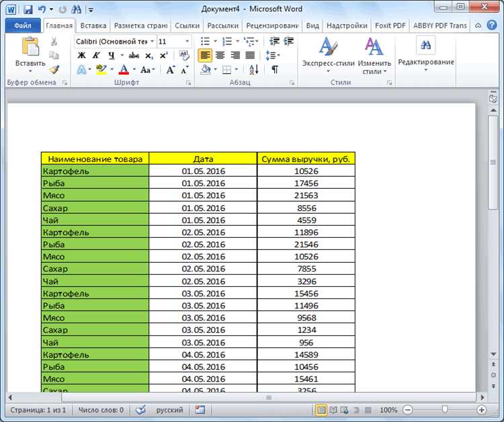The height and width of the screenshot is (422, 504).
Task: Open the Экспресс-стили gallery
Action: tap(328, 55)
